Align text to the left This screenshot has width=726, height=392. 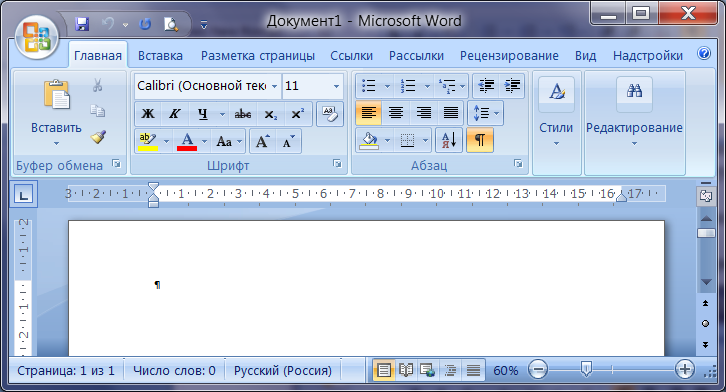point(369,113)
